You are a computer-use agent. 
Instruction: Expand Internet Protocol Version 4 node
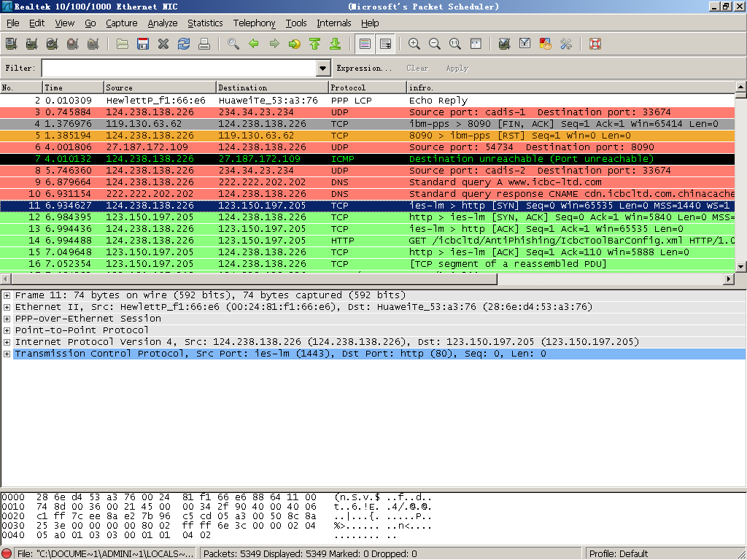7,342
